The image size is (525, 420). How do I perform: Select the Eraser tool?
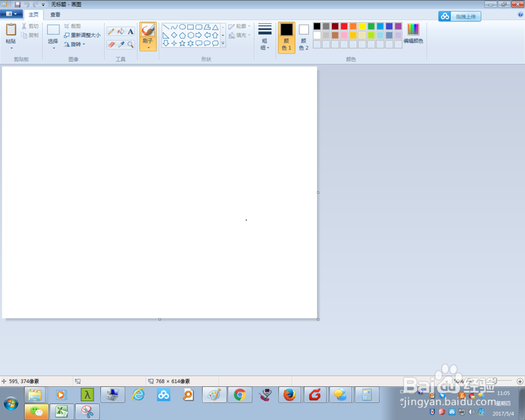111,45
